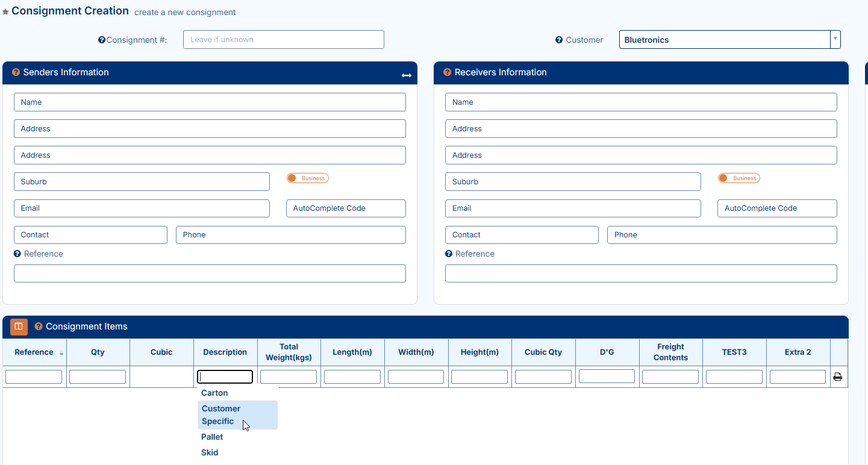
Task: Click the sender's Reference help icon
Action: point(17,254)
